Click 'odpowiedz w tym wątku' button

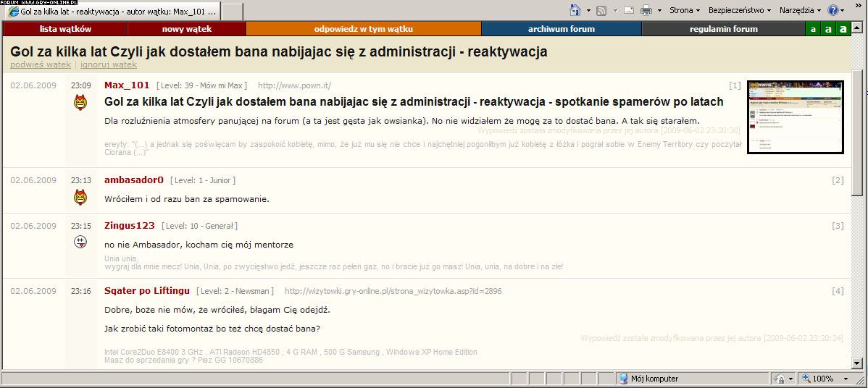[x=363, y=29]
